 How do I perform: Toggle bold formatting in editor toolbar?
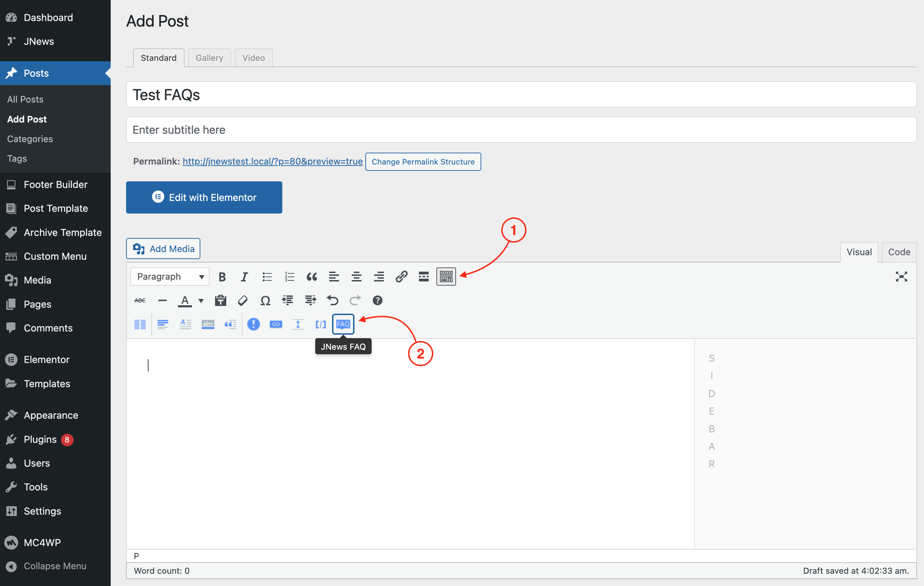(222, 277)
